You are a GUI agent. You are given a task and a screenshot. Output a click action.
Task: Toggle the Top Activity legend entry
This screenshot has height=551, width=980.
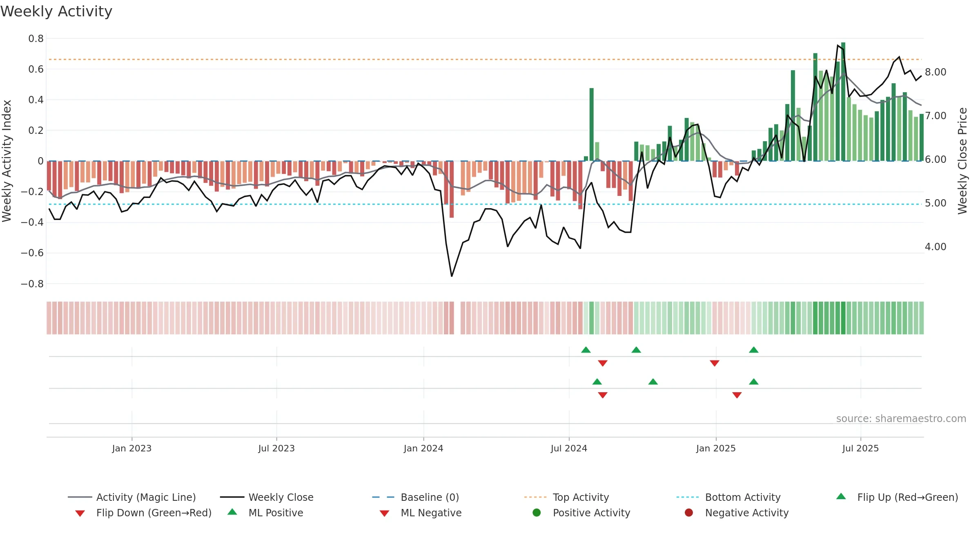coord(566,497)
